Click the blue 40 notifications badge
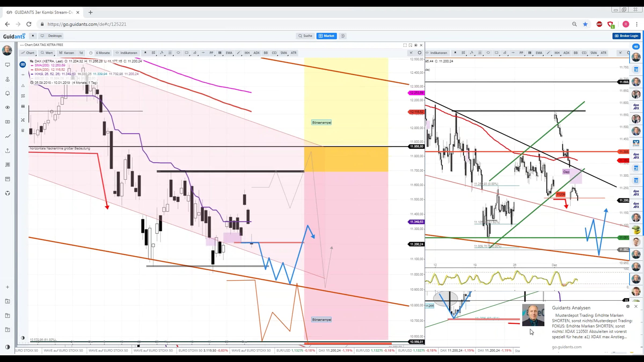The image size is (644, 362). click(x=636, y=47)
